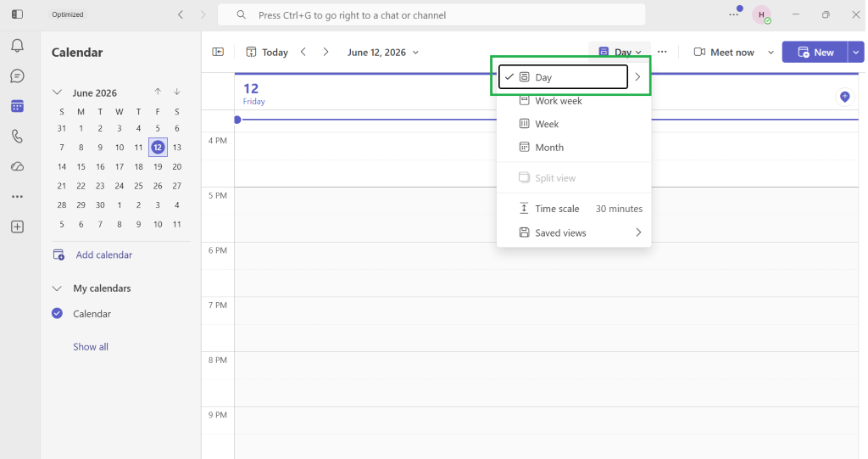Screen dimensions: 868x459
Task: Click the 12 Friday day header
Action: (x=254, y=93)
